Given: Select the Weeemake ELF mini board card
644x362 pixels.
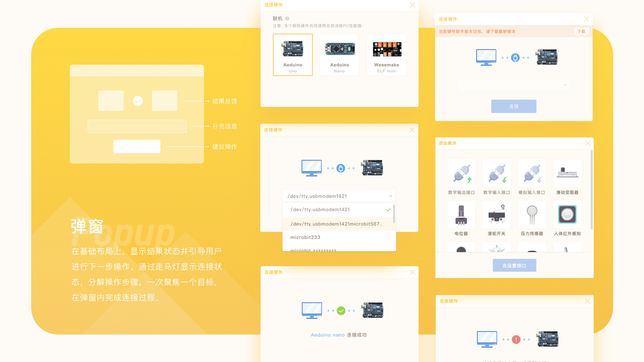Looking at the screenshot, I should 387,55.
